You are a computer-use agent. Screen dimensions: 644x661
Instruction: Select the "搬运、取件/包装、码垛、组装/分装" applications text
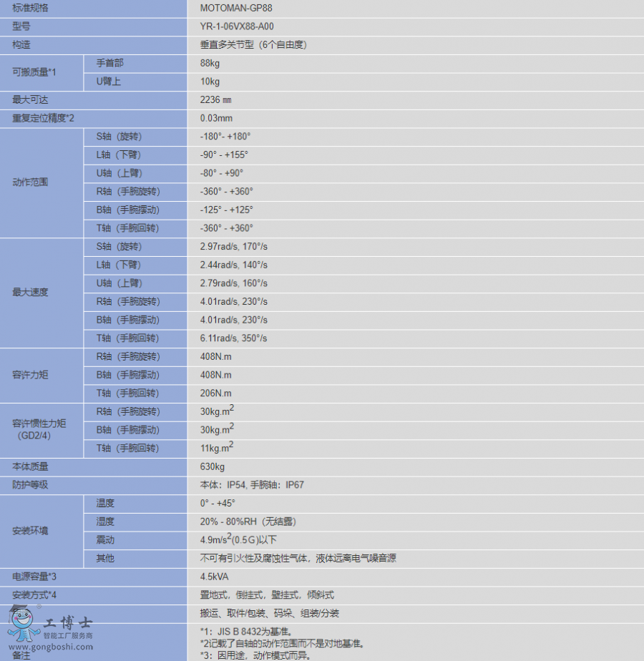coord(270,613)
